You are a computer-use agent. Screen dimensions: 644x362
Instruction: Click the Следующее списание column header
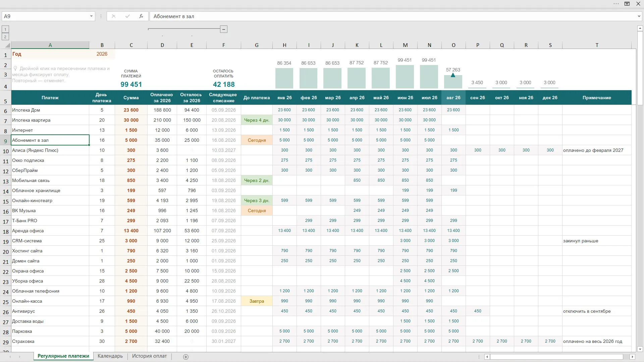point(223,98)
